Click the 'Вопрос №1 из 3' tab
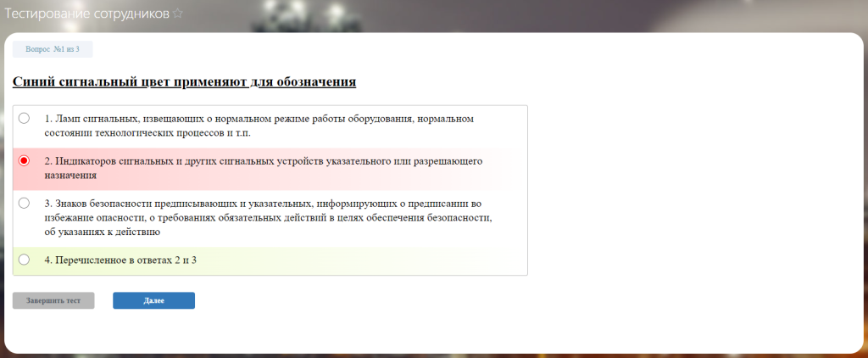Viewport: 868px width, 358px height. coord(53,50)
